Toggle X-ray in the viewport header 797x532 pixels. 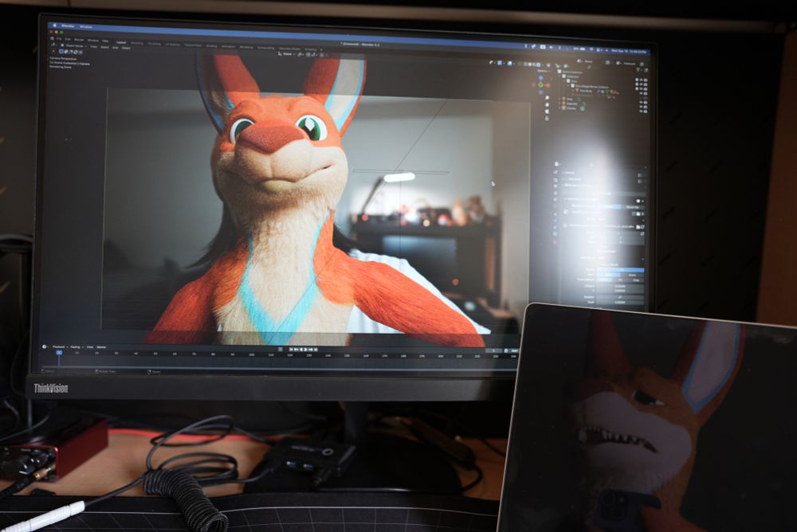pos(520,64)
